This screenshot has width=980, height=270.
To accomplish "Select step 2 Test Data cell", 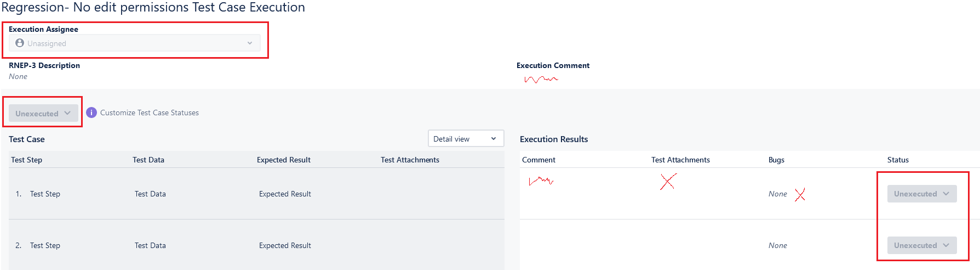I will click(x=150, y=245).
